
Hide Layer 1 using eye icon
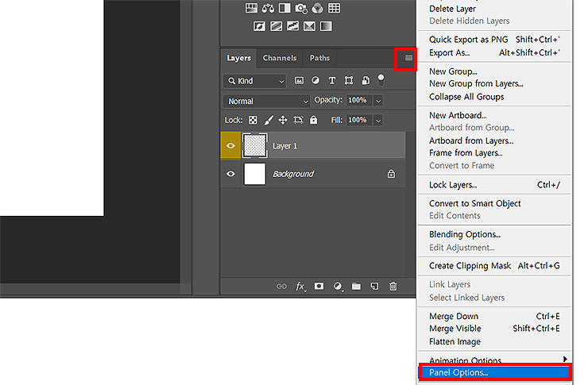(x=230, y=146)
